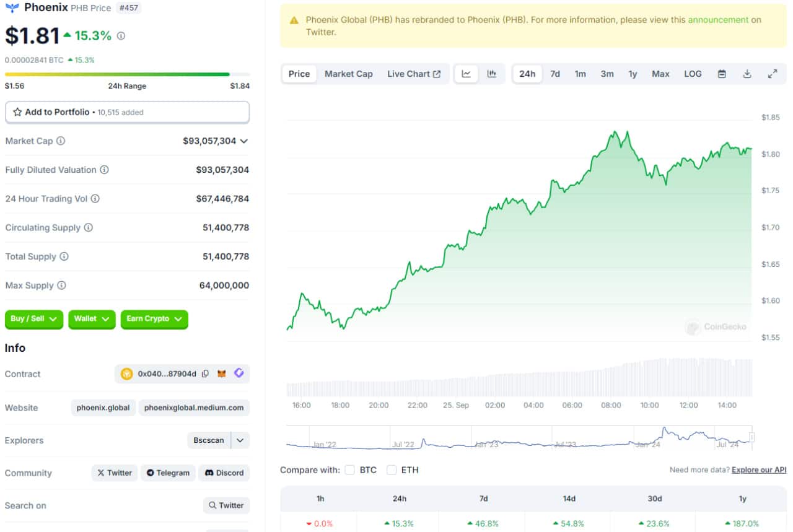The width and height of the screenshot is (793, 532).
Task: Select the Price chart tab
Action: click(x=299, y=74)
